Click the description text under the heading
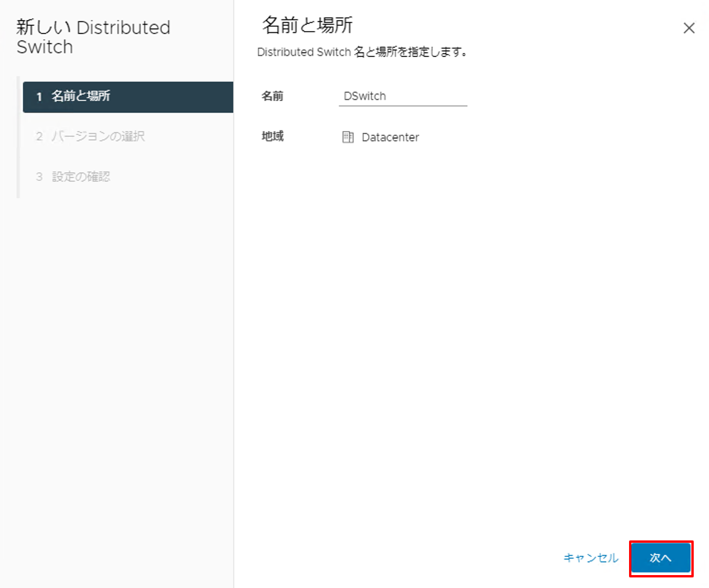 tap(363, 52)
